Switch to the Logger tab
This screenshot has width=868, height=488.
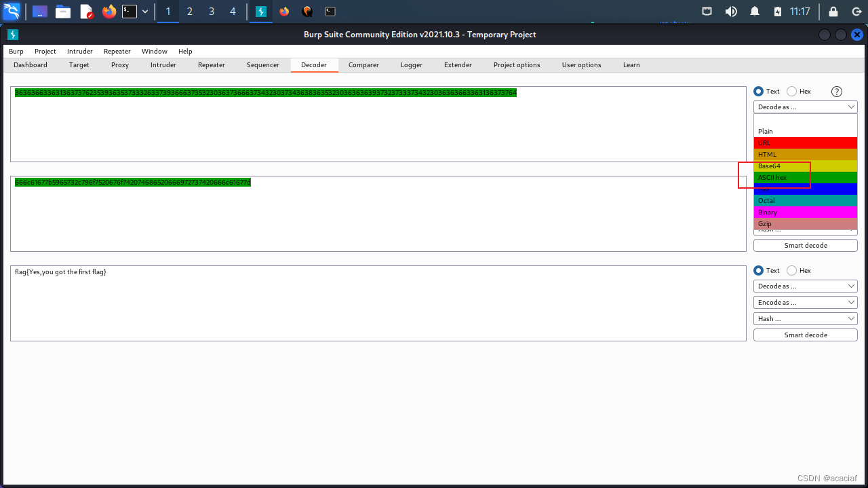coord(412,65)
